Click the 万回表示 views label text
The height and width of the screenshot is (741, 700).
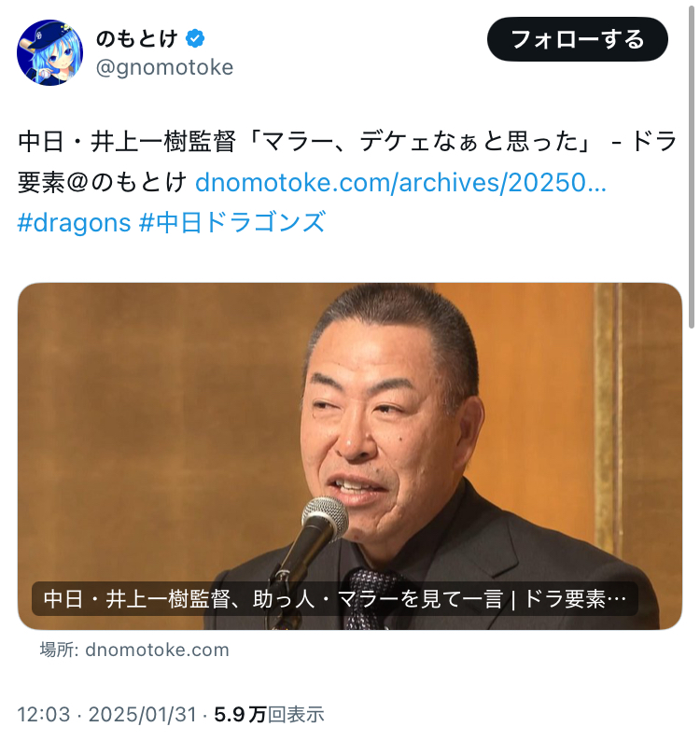coord(287,715)
